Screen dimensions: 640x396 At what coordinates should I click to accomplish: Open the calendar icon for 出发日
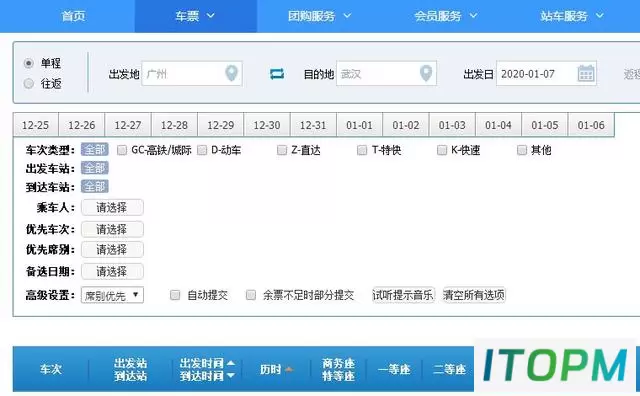click(586, 73)
